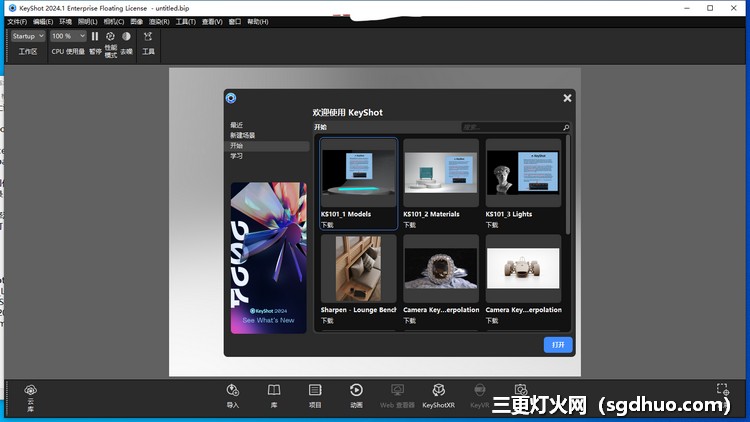The width and height of the screenshot is (750, 422).
Task: Click 下载 under KS101_1 Models
Action: [328, 225]
